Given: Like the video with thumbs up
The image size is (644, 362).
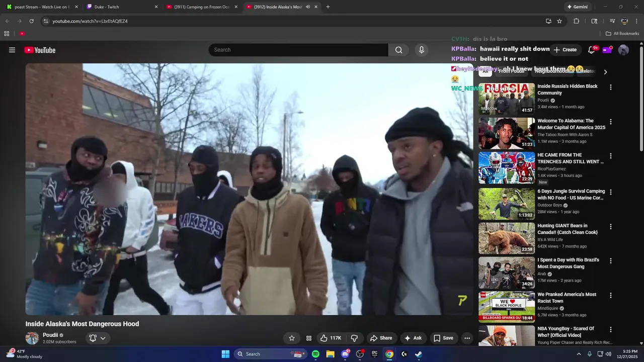Looking at the screenshot, I should click(x=331, y=338).
